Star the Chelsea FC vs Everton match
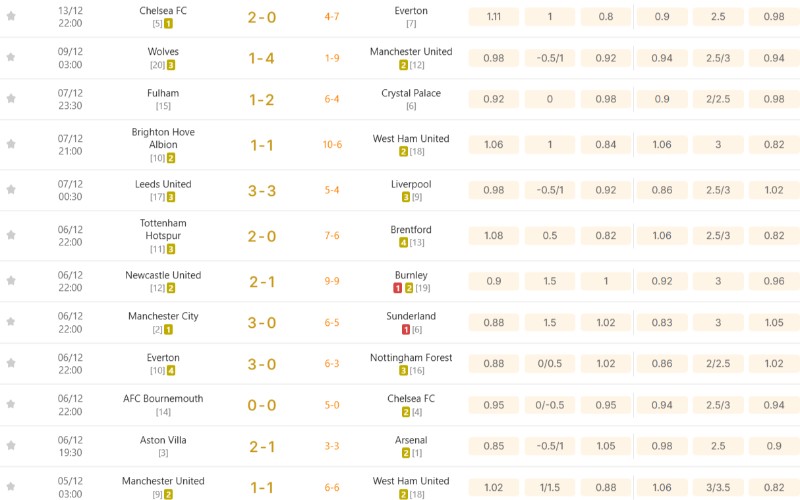This screenshot has width=800, height=500. pyautogui.click(x=11, y=16)
